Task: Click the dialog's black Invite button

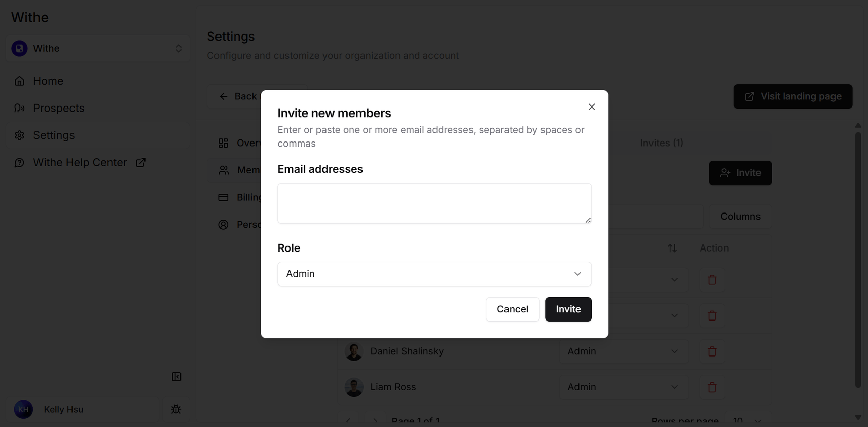Action: coord(568,309)
